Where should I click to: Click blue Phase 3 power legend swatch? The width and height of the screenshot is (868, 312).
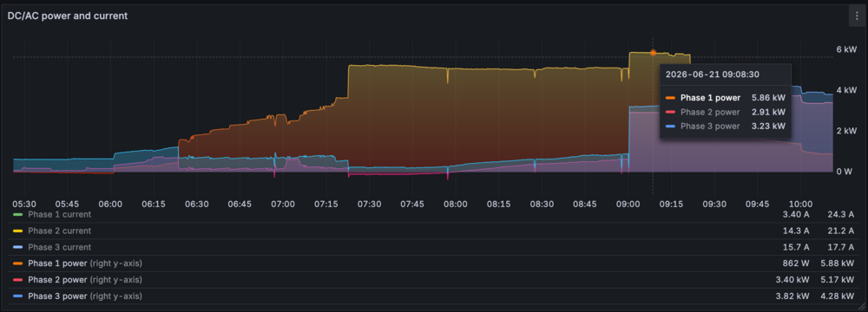(x=17, y=296)
